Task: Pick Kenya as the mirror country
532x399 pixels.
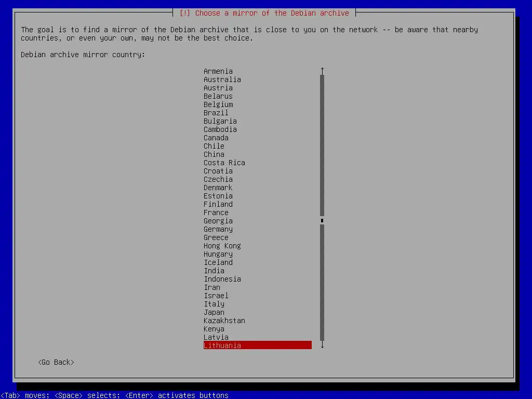Action: pyautogui.click(x=214, y=329)
